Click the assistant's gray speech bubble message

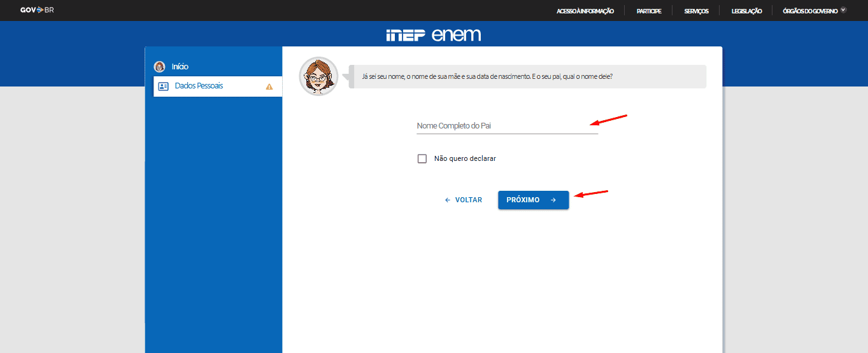click(x=527, y=76)
